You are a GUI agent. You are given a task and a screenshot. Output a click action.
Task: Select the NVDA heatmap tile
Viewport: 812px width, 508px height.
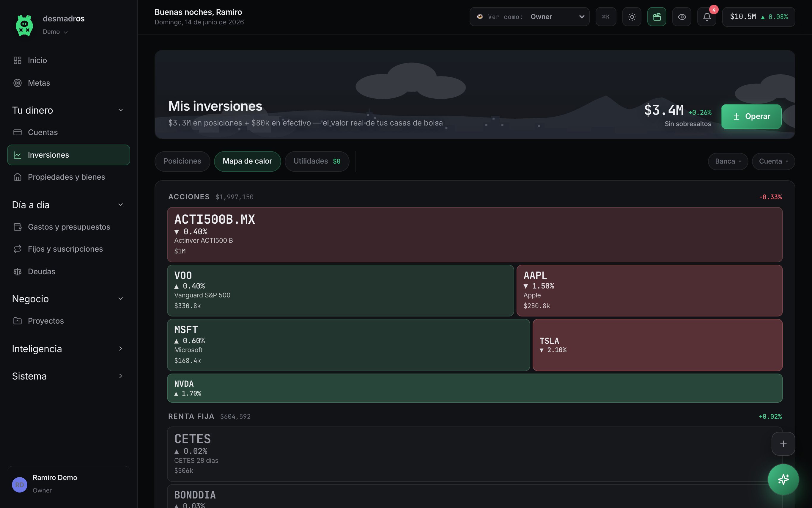click(x=475, y=388)
